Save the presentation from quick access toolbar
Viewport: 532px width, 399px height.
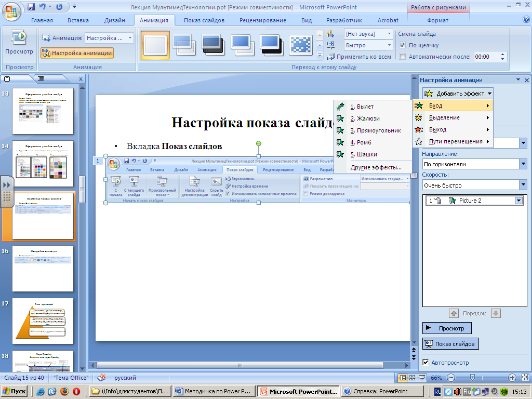(31, 7)
